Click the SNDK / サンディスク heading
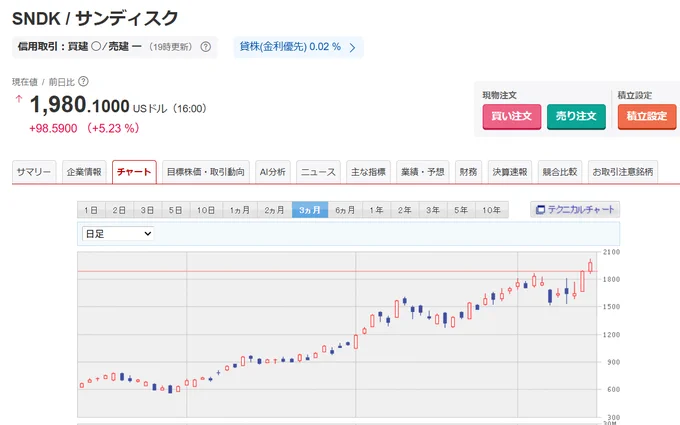 tap(95, 18)
